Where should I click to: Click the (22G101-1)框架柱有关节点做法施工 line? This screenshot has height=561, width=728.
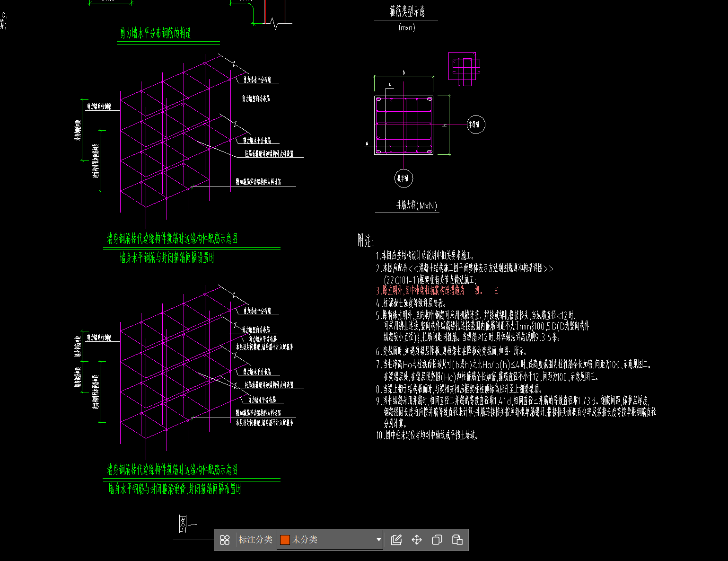tap(430, 280)
